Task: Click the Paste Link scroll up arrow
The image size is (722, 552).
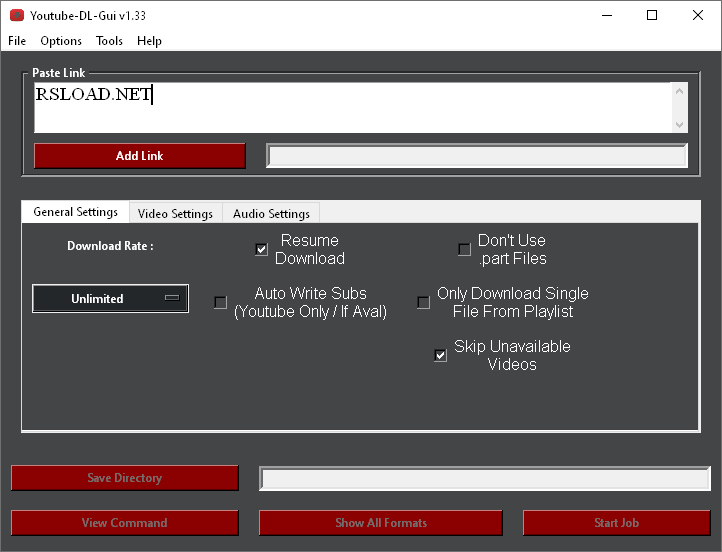Action: (x=679, y=91)
